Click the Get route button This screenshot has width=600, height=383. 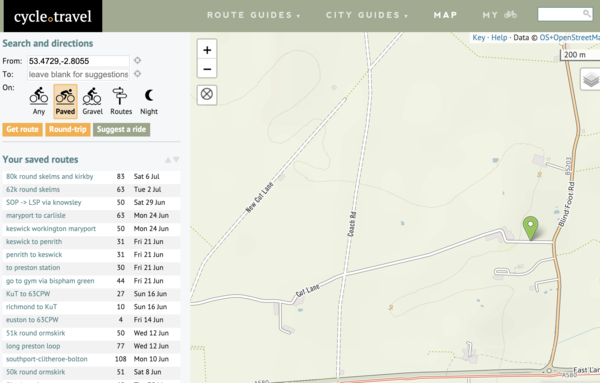coord(22,129)
